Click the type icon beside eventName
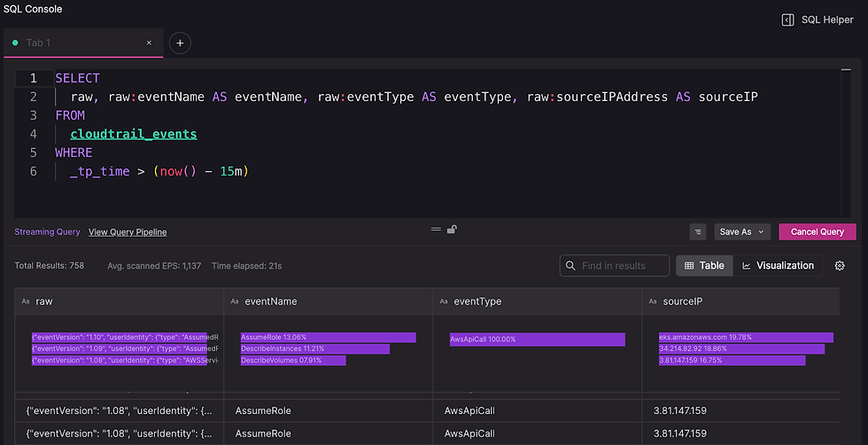The width and height of the screenshot is (868, 445). [235, 301]
